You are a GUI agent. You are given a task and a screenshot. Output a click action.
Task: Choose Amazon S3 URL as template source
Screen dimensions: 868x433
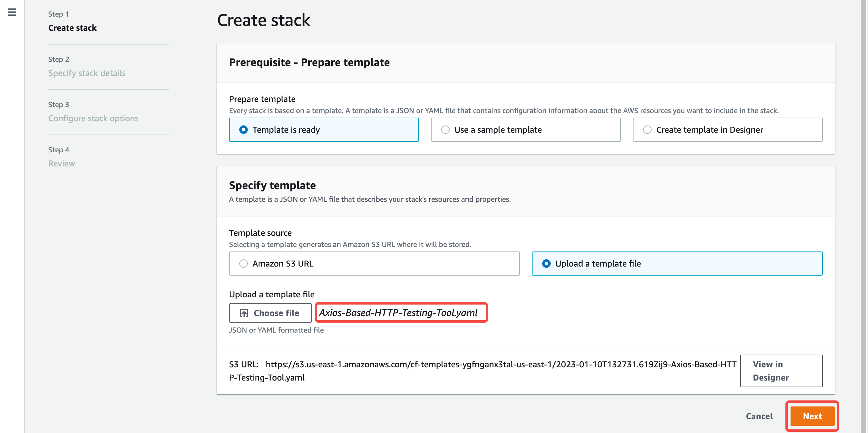point(374,263)
